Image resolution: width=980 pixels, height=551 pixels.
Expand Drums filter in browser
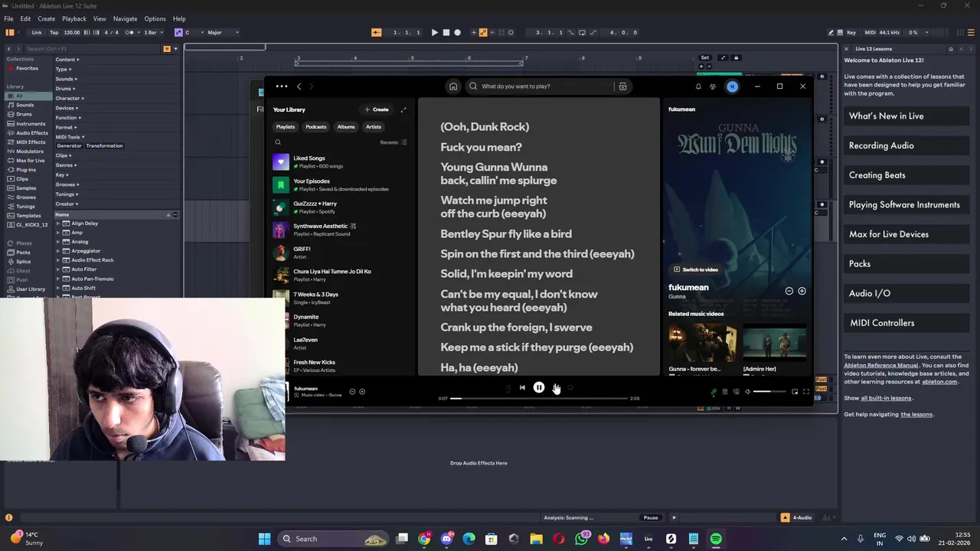pyautogui.click(x=65, y=89)
